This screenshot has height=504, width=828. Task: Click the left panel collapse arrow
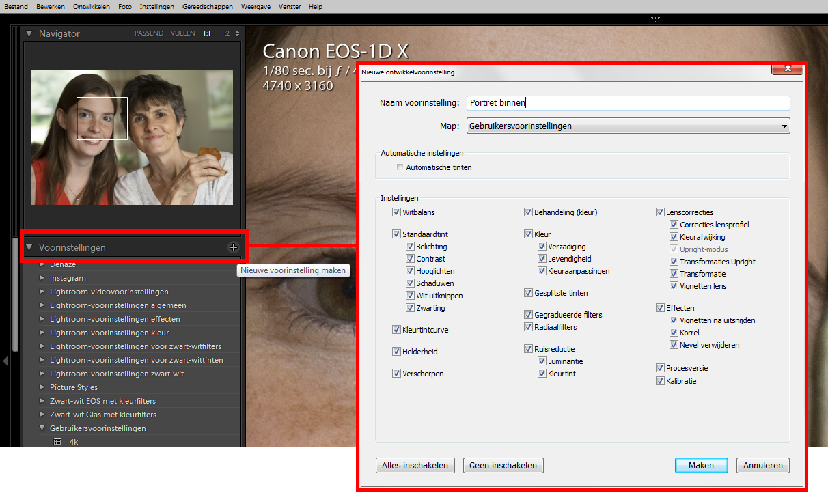point(5,361)
